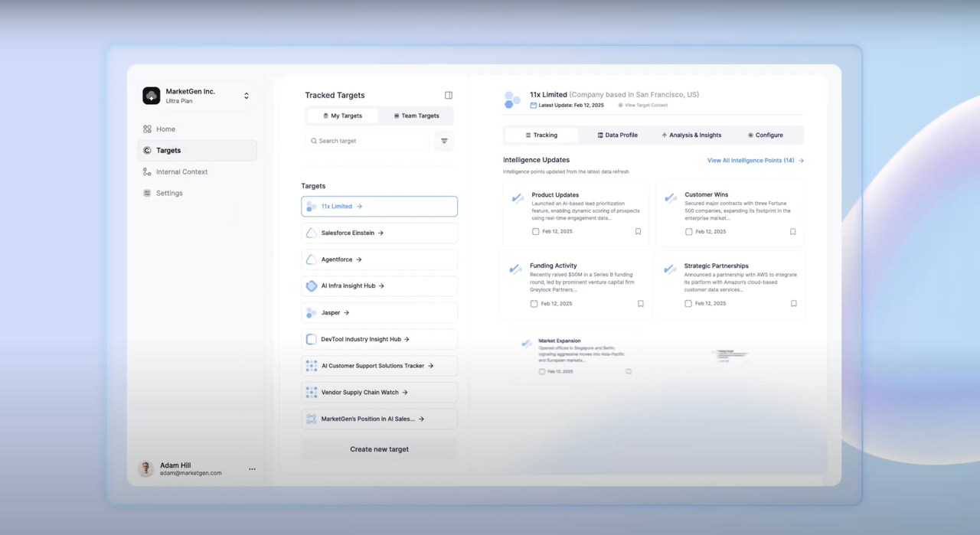Open the Jasper target
Image resolution: width=980 pixels, height=535 pixels.
380,313
